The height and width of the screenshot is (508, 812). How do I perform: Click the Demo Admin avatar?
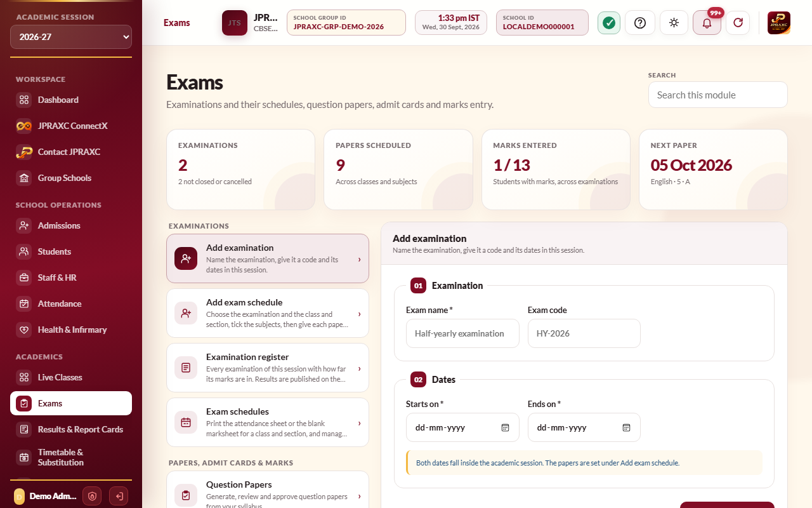coord(19,496)
